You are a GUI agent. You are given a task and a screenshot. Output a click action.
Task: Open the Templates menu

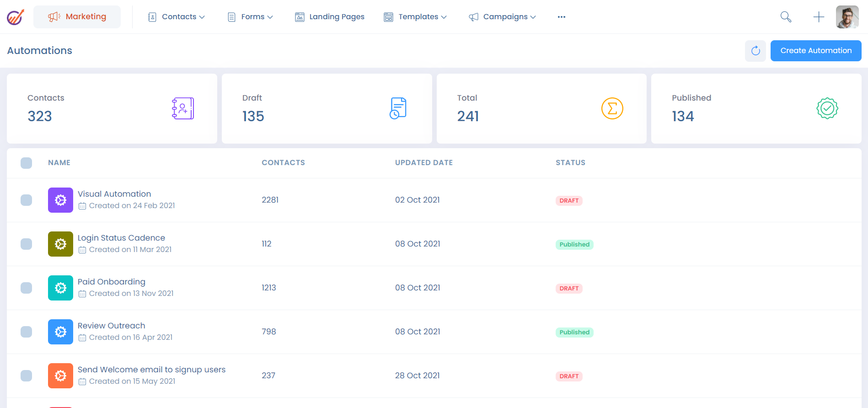(x=415, y=17)
